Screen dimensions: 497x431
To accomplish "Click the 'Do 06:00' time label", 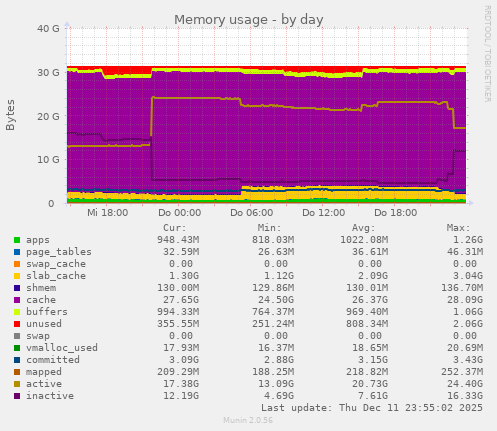I will [252, 213].
